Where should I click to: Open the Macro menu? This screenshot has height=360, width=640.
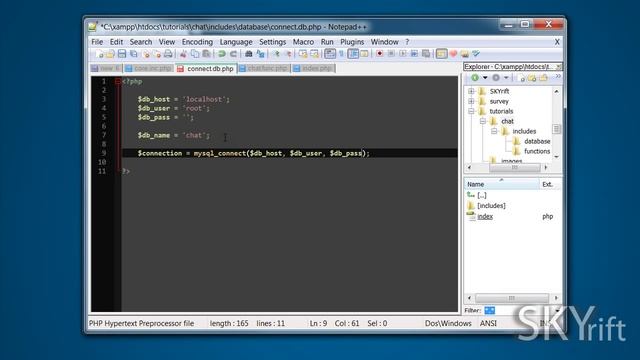(303, 42)
